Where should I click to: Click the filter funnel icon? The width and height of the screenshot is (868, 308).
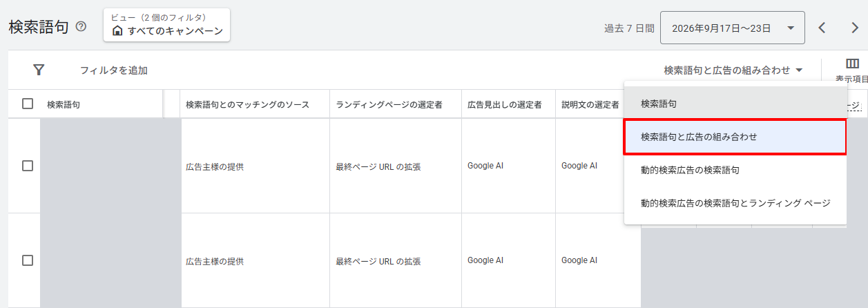(39, 70)
